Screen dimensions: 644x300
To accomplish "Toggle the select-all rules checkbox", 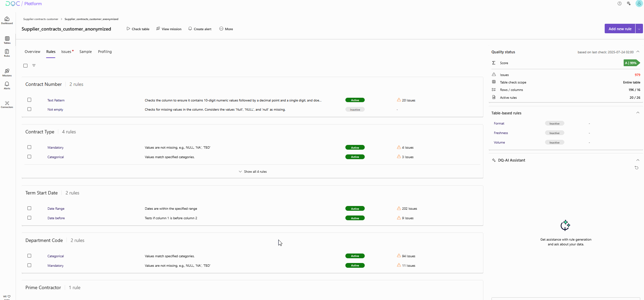I will pos(25,65).
